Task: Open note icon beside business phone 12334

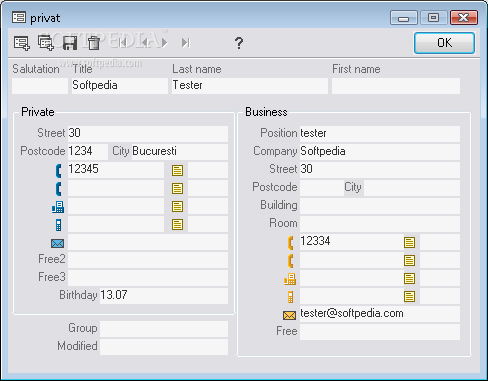Action: (409, 242)
